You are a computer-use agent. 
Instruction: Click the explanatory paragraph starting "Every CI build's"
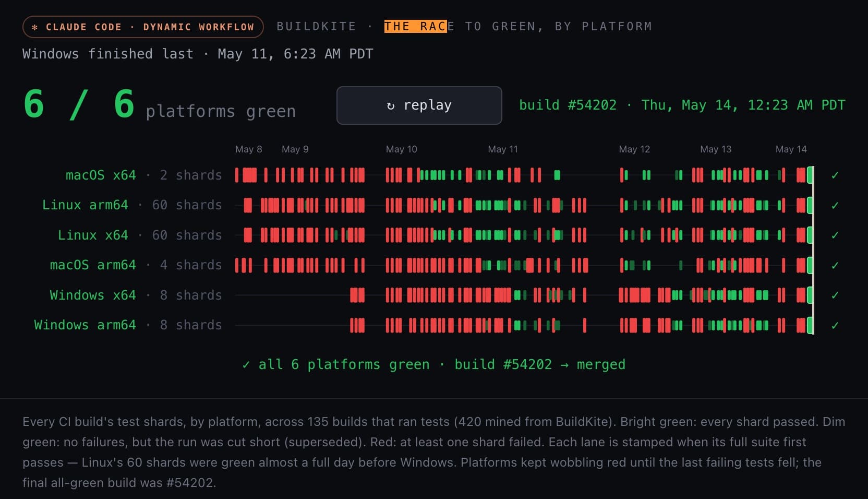tap(433, 452)
